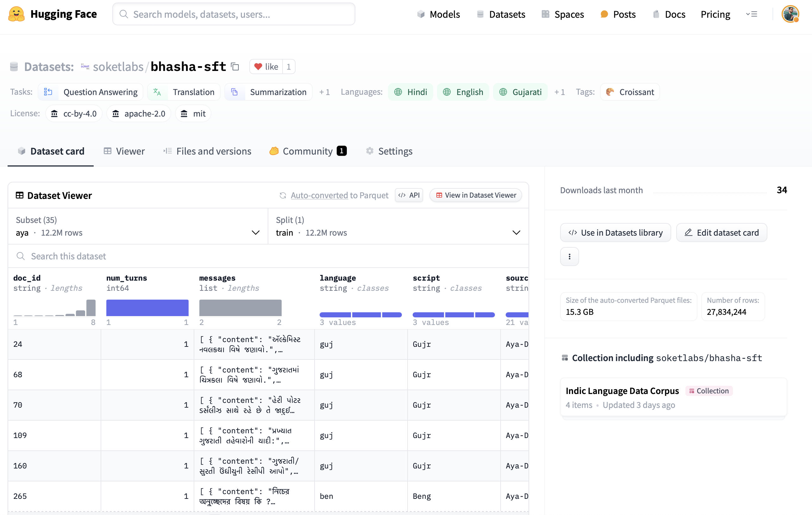
Task: Switch to the Community tab
Action: point(308,151)
